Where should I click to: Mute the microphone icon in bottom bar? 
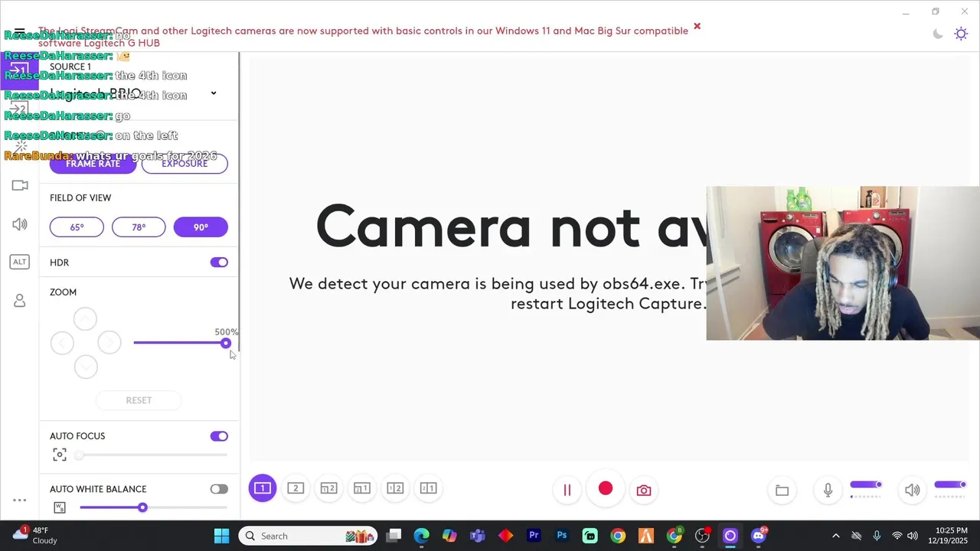[x=828, y=490]
